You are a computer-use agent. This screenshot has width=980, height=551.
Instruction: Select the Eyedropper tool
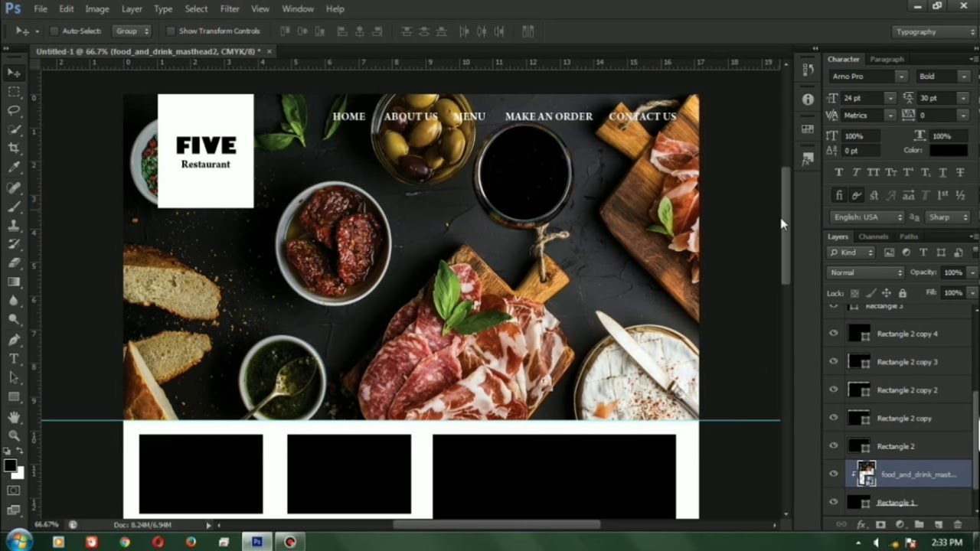coord(14,168)
